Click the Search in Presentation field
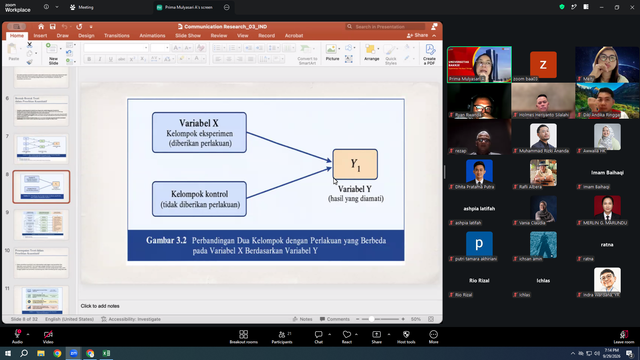Image resolution: width=640 pixels, height=360 pixels. point(385,27)
